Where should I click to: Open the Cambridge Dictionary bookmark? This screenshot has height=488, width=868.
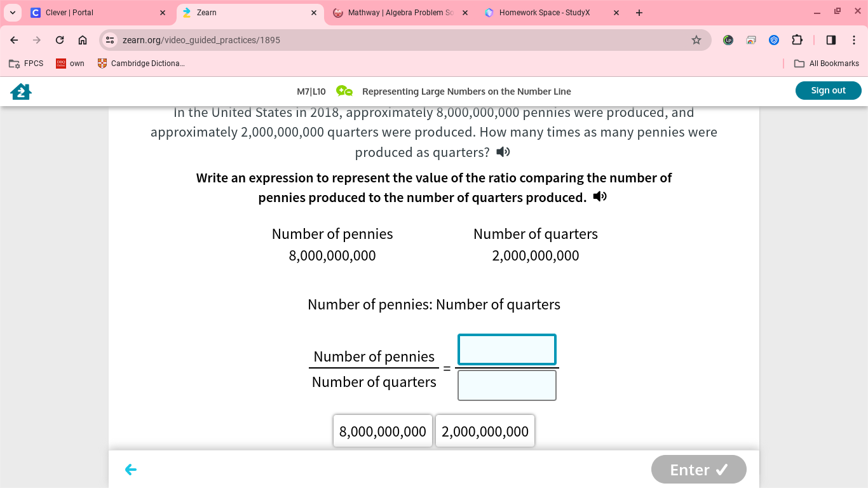pos(141,64)
